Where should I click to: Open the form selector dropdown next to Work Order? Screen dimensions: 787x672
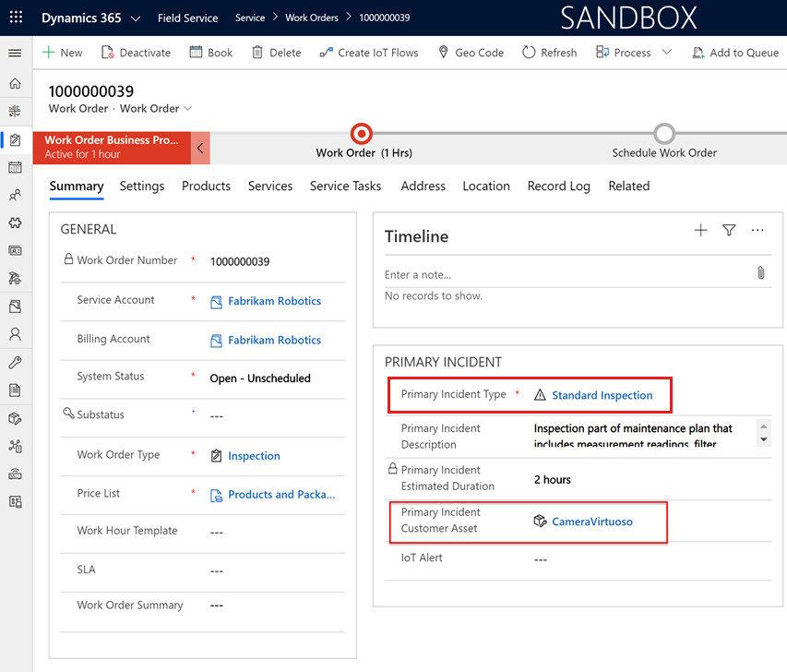188,109
